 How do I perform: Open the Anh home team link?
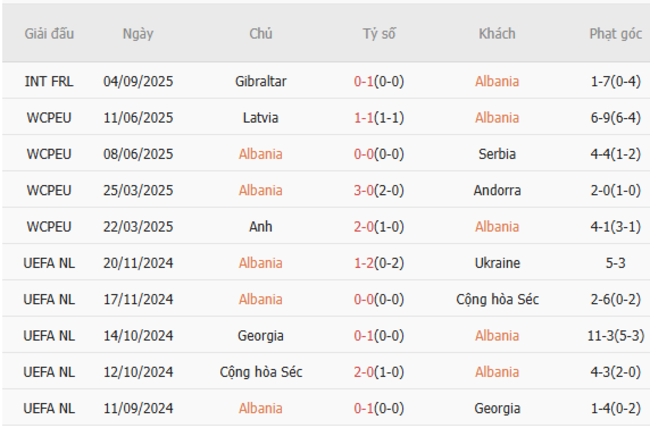point(261,226)
